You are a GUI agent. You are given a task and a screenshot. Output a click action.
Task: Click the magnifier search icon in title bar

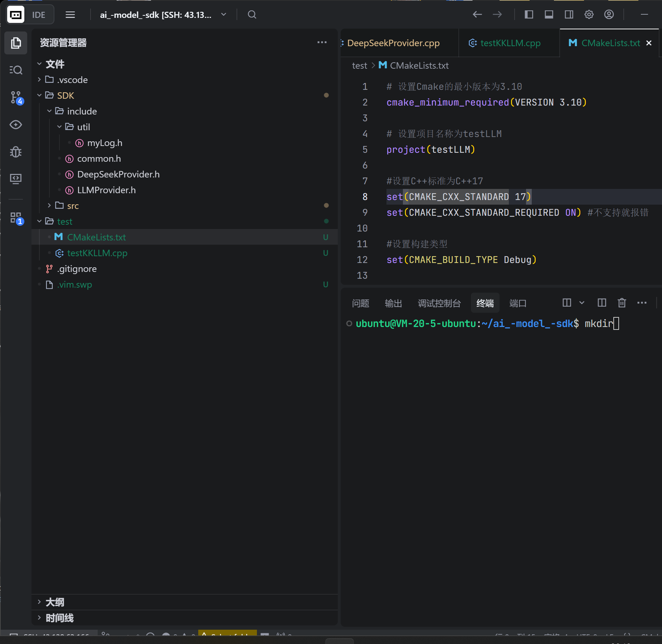click(x=252, y=15)
